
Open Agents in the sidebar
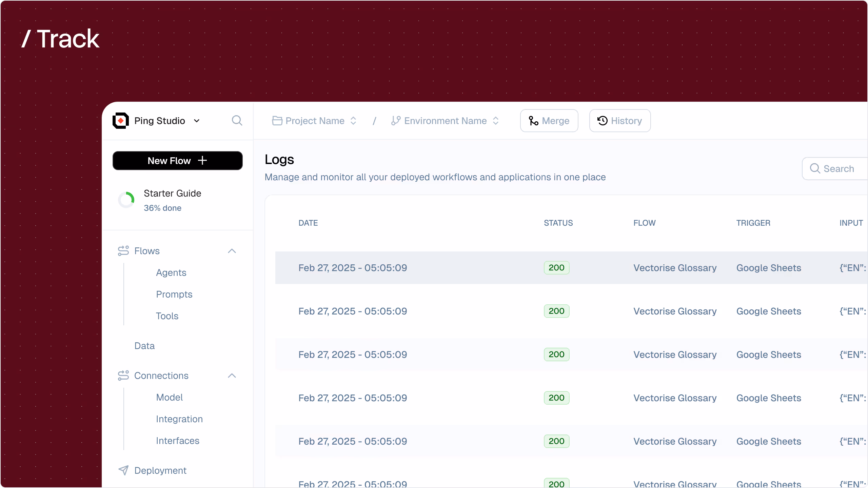171,273
